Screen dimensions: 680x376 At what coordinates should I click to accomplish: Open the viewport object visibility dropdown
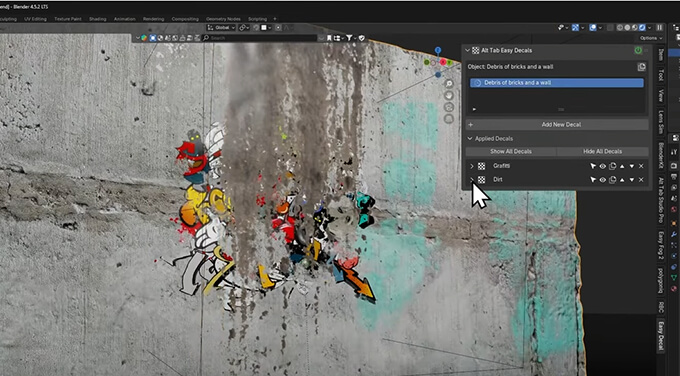563,27
